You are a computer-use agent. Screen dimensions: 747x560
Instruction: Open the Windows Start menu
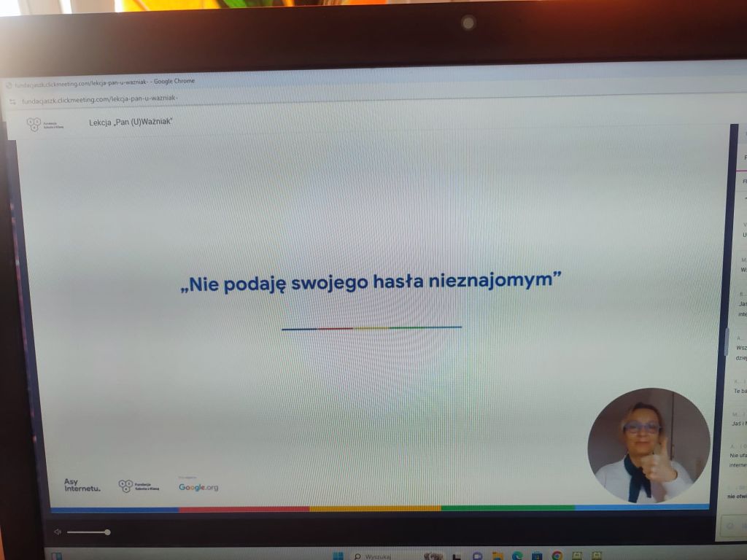point(338,556)
